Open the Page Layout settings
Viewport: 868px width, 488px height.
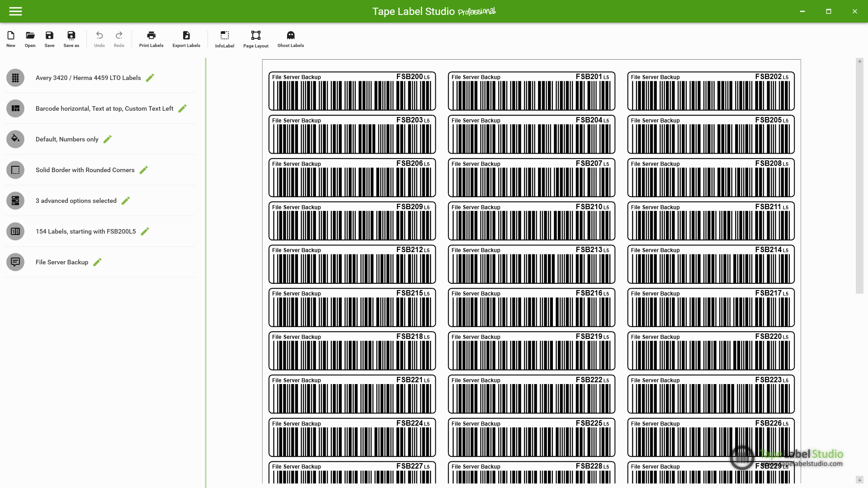pyautogui.click(x=256, y=39)
